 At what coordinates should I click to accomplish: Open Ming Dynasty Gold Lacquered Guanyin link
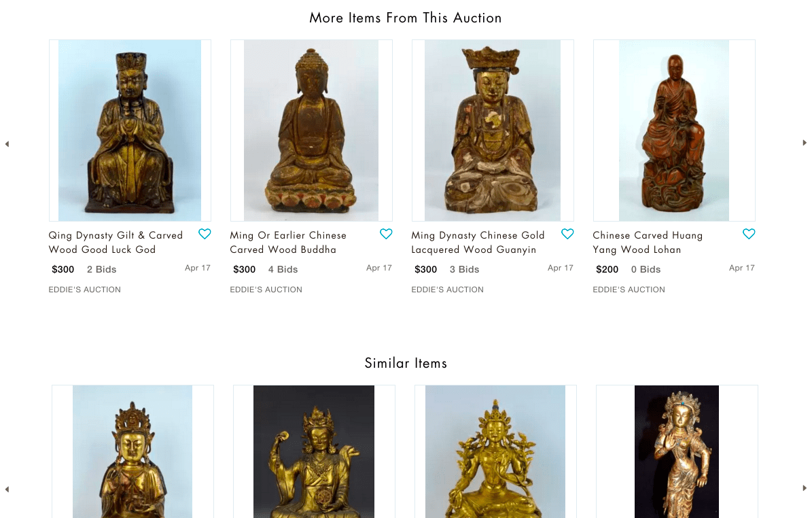pos(478,243)
